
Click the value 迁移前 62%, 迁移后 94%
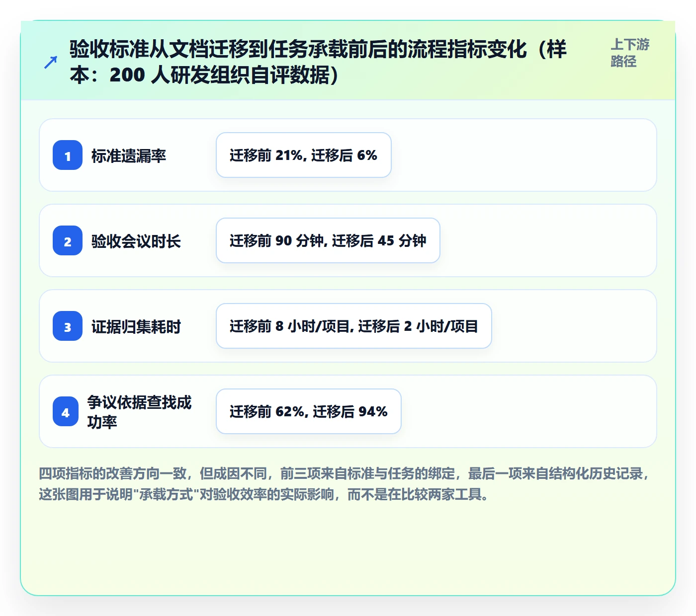309,411
